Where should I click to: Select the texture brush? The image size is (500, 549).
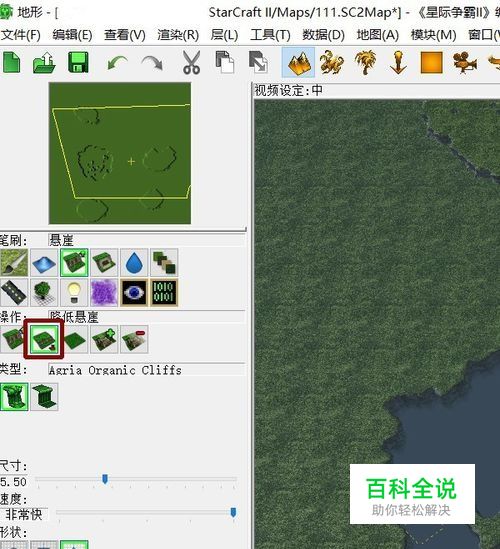(x=14, y=263)
